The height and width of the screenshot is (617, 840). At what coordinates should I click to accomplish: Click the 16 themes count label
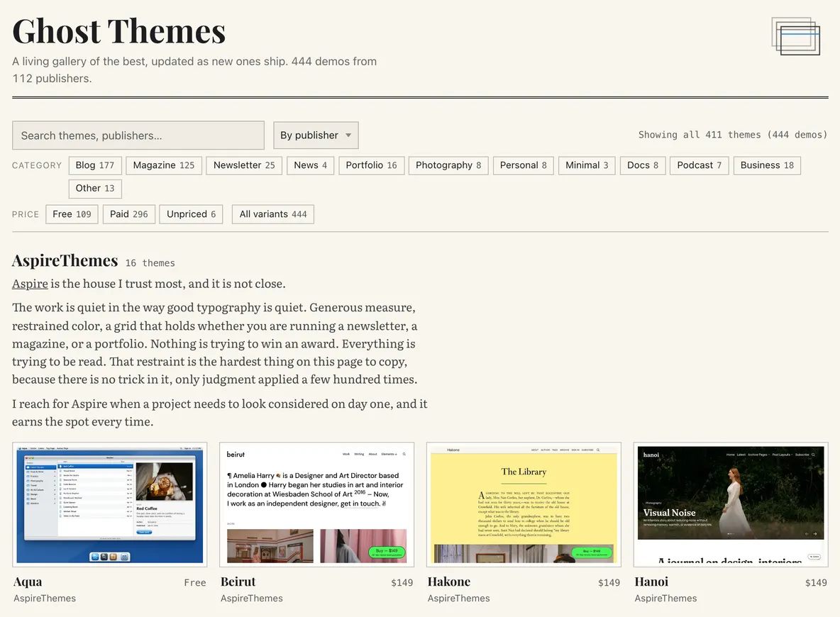(150, 263)
